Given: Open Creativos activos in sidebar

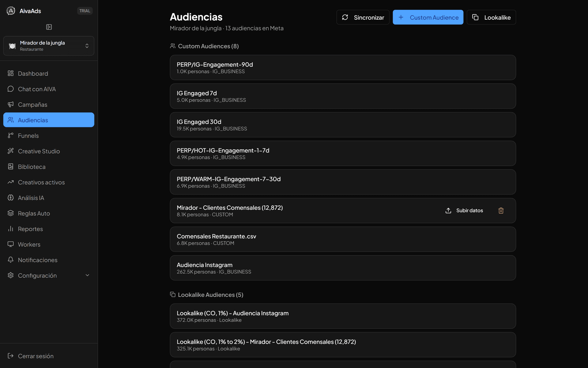Looking at the screenshot, I should coord(49,182).
